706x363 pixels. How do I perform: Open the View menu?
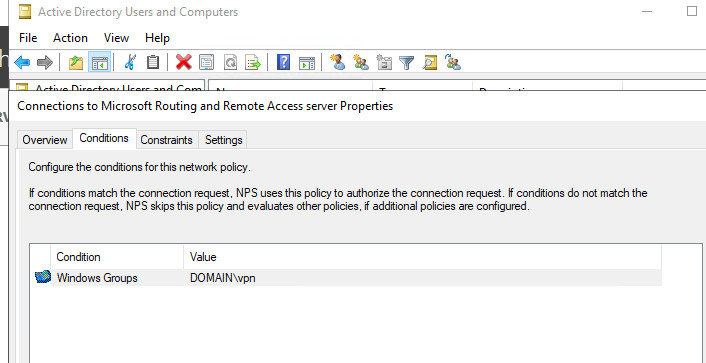coord(116,38)
